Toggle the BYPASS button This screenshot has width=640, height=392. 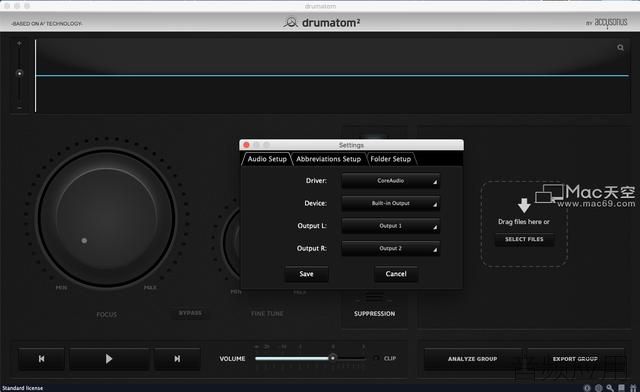click(190, 313)
